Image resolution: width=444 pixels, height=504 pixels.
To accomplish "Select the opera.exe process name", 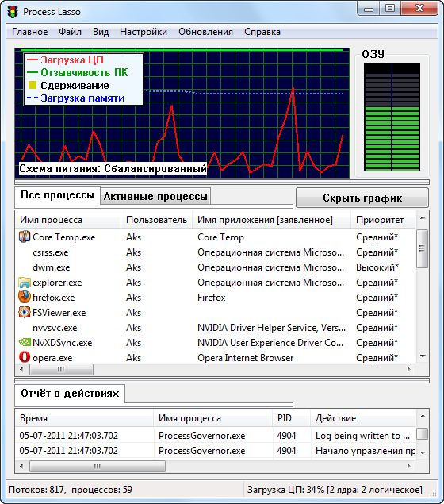I will 52,358.
